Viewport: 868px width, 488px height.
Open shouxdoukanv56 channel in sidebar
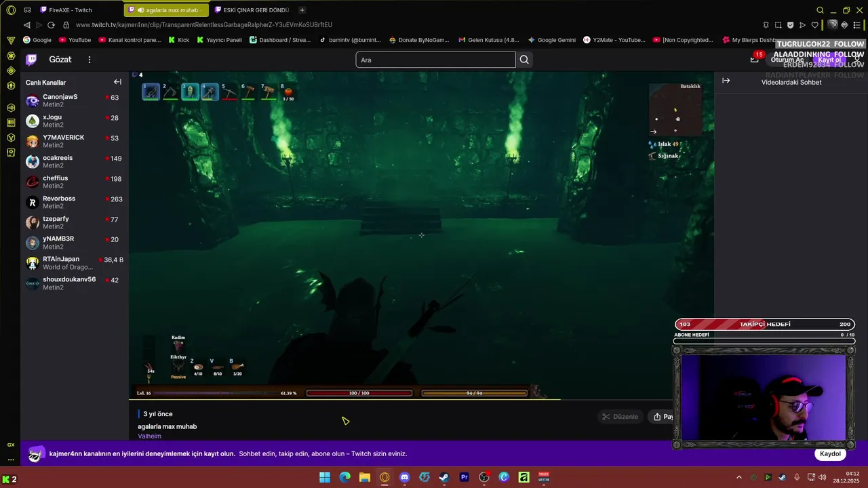click(73, 283)
